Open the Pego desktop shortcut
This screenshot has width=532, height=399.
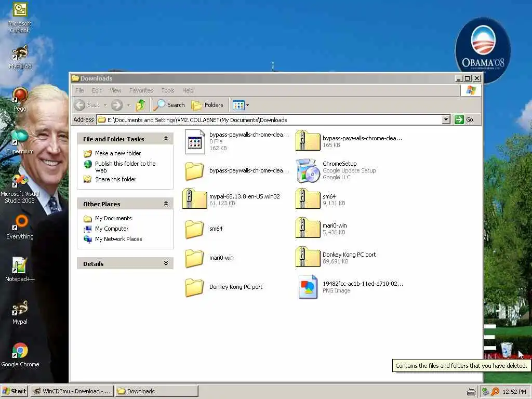point(20,100)
